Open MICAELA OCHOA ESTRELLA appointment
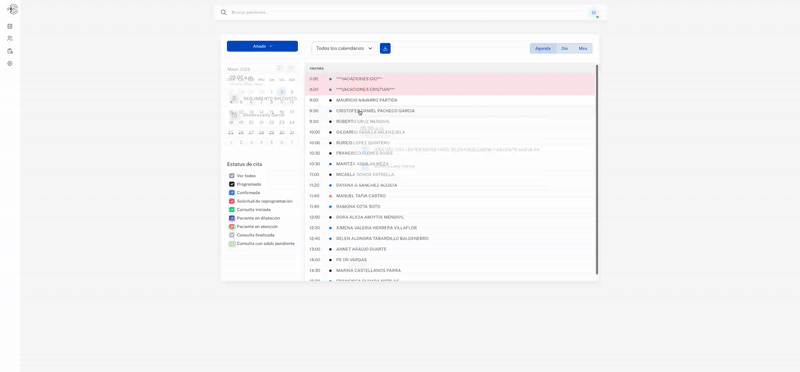 (450, 175)
